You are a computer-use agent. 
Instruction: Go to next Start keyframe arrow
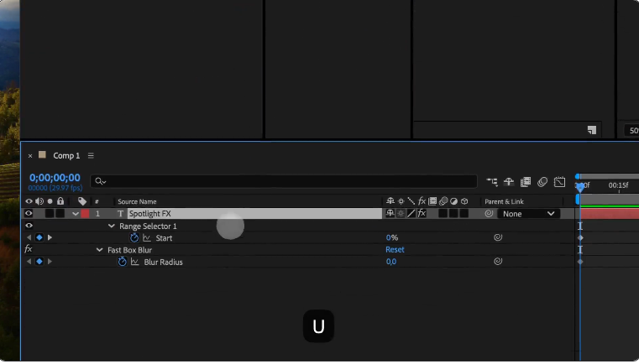[x=50, y=238]
